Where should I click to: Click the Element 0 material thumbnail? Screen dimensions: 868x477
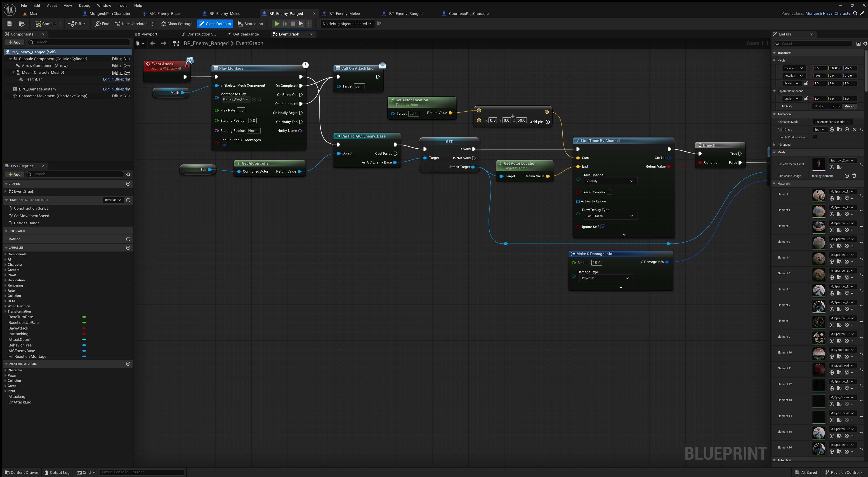818,195
